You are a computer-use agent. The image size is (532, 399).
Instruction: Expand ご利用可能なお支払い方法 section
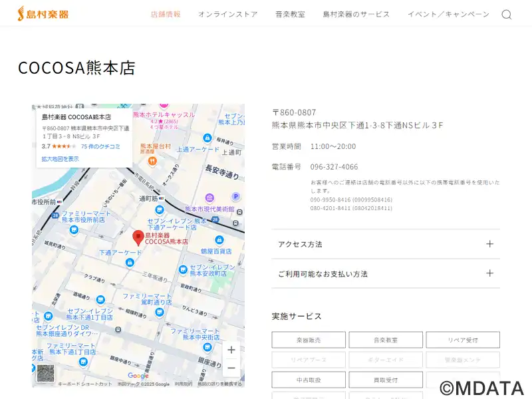(x=386, y=273)
